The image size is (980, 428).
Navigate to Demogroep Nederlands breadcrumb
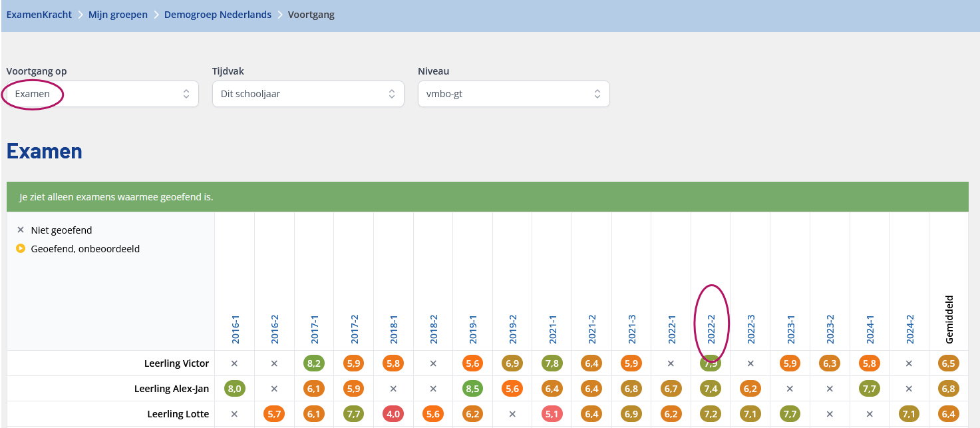point(218,15)
